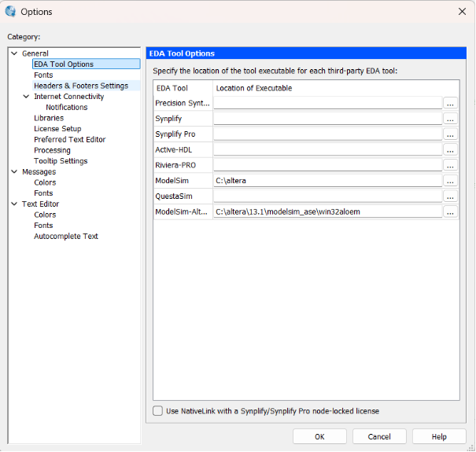Click browse button for Precision Synthesis row

point(450,103)
